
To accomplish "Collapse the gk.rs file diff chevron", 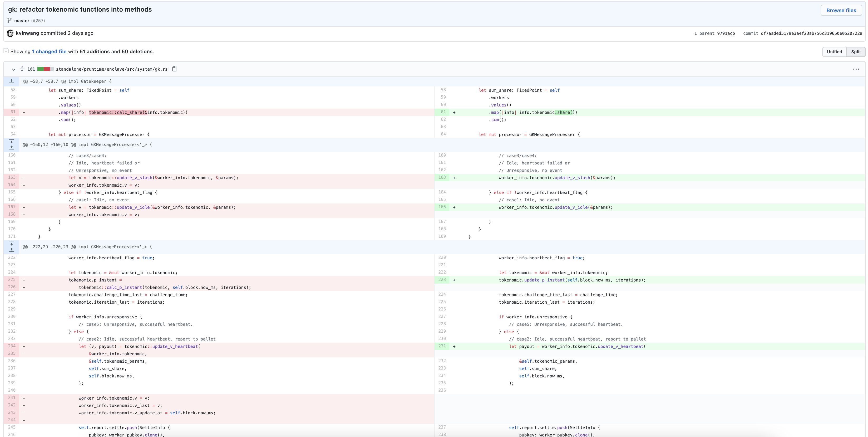I will point(13,69).
